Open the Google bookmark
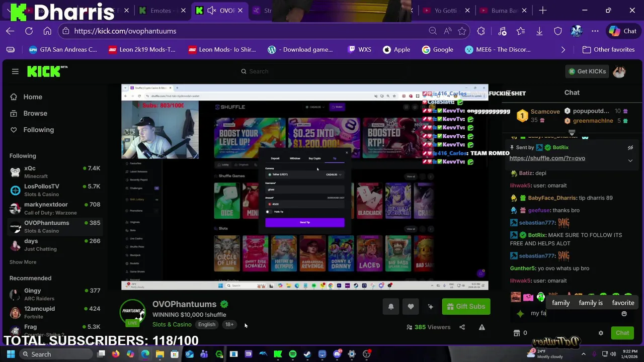This screenshot has width=644, height=362. pos(438,50)
